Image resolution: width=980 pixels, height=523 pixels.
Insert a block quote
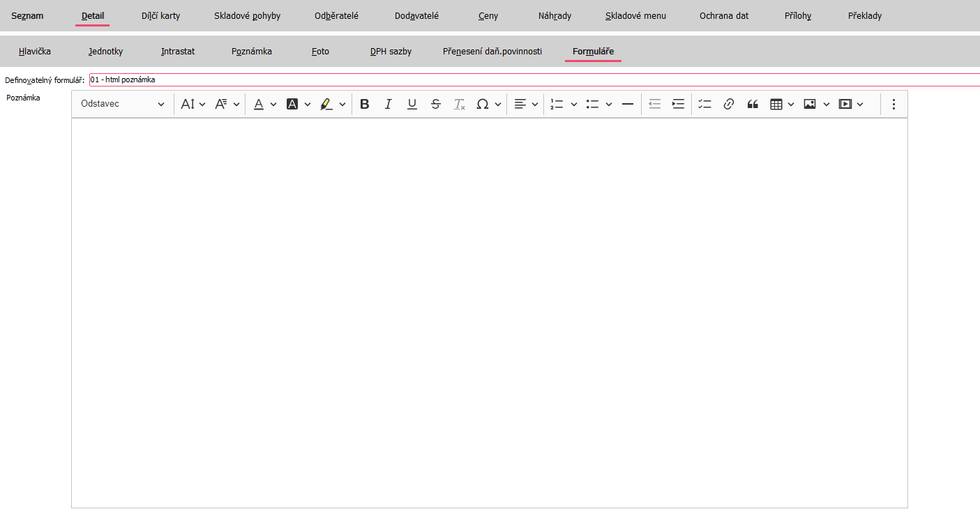pos(753,104)
